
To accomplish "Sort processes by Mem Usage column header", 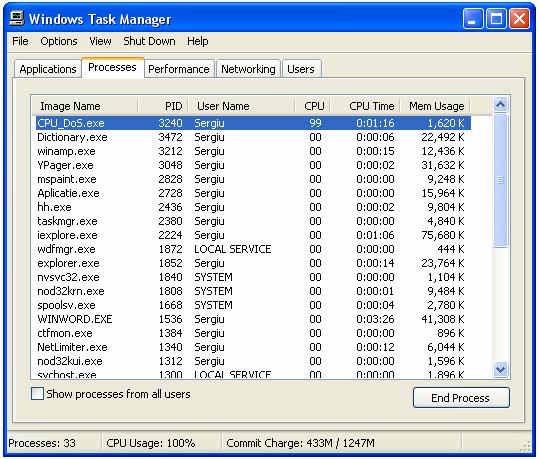I will [435, 106].
